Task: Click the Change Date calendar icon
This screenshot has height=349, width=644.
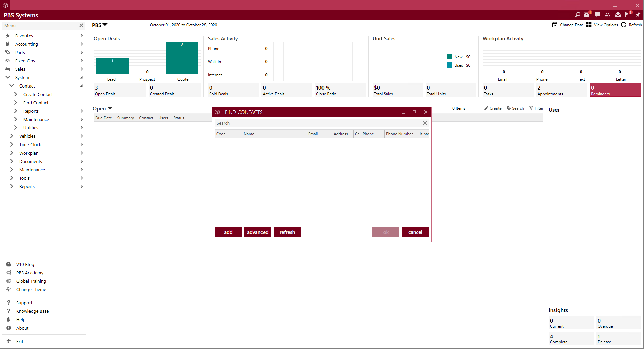Action: tap(555, 25)
